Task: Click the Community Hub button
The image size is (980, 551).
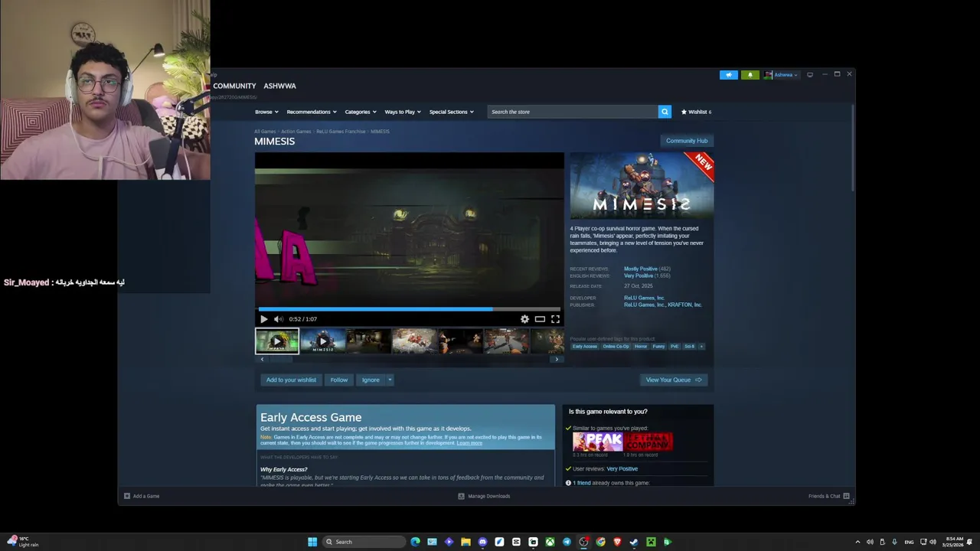Action: coord(687,141)
